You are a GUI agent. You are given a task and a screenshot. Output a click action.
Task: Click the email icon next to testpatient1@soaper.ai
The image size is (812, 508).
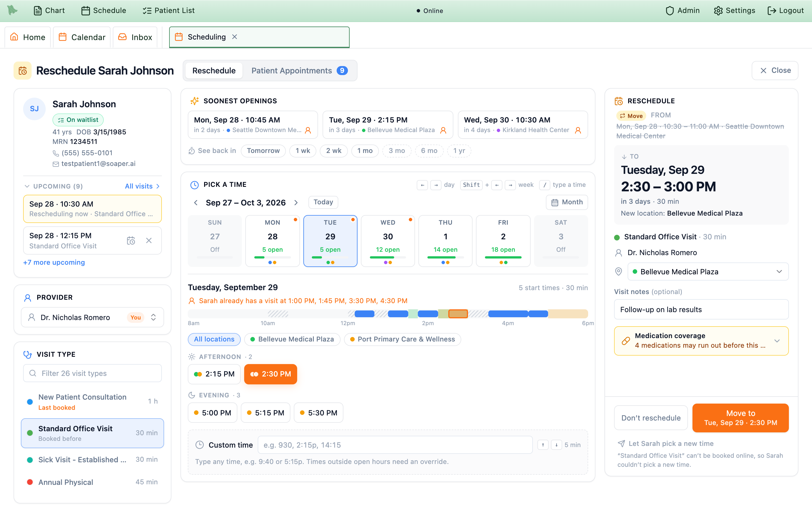point(56,164)
